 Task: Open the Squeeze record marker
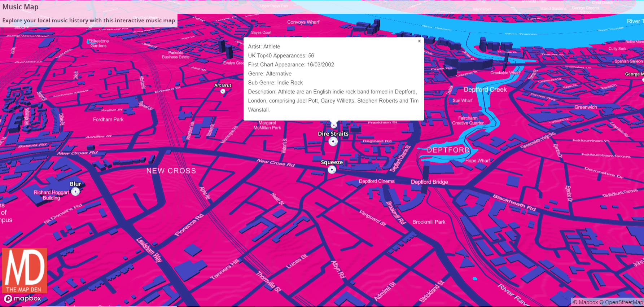click(x=332, y=170)
